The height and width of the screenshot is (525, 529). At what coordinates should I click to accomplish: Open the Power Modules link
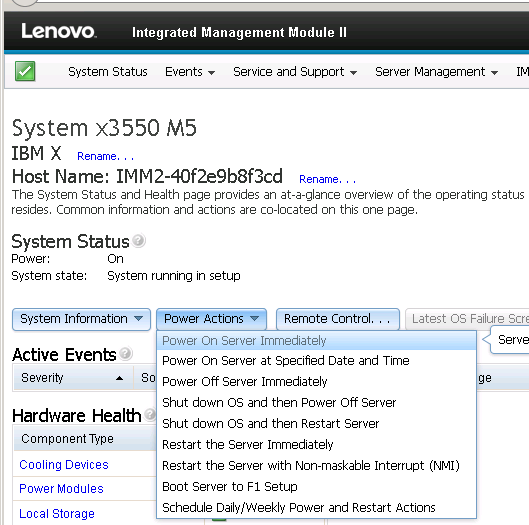pyautogui.click(x=61, y=489)
